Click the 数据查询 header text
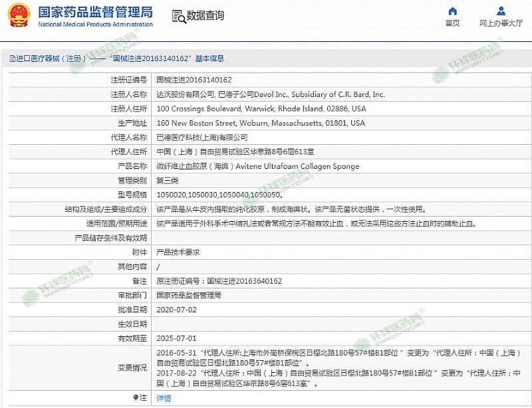Screen dimensions: 532x408 (x=205, y=15)
